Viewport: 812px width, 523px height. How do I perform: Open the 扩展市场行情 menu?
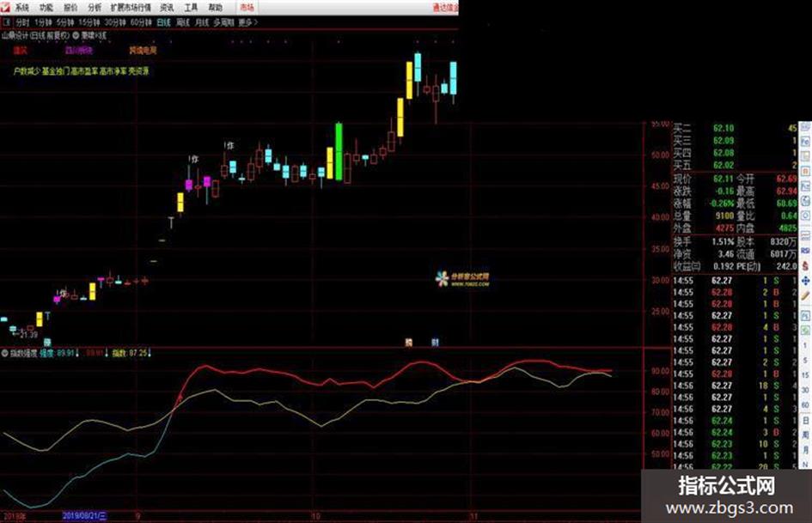131,7
